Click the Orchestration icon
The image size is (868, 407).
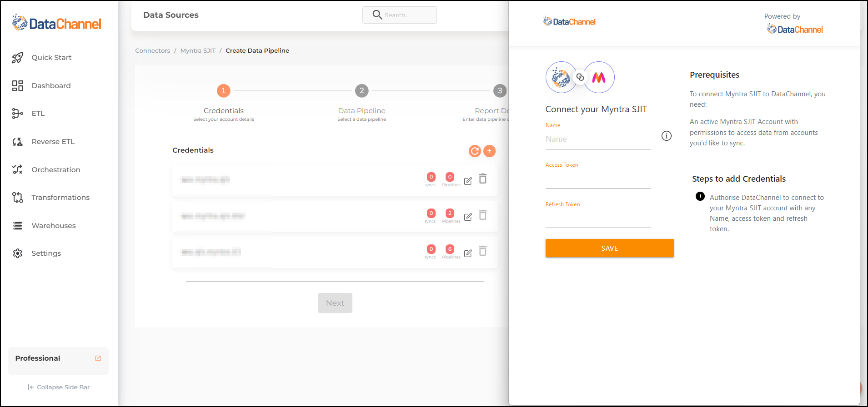click(17, 170)
